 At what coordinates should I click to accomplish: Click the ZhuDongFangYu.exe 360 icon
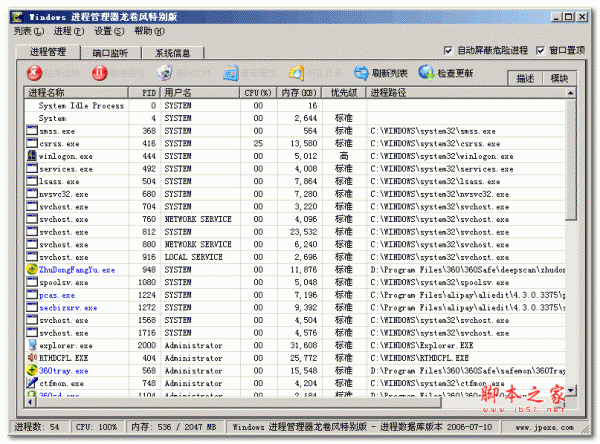pos(32,269)
